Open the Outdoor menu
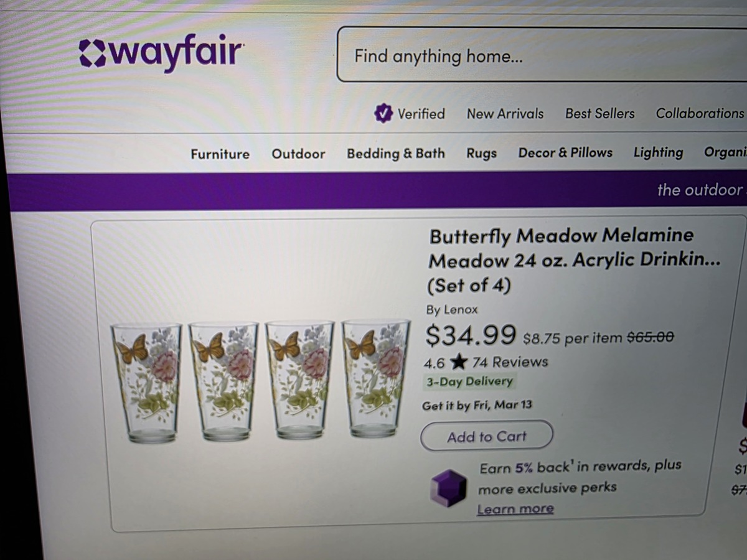The height and width of the screenshot is (560, 747). coord(298,154)
